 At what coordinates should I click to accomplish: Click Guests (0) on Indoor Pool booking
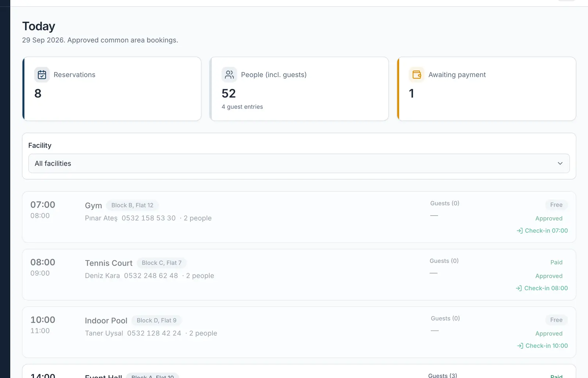(x=445, y=318)
